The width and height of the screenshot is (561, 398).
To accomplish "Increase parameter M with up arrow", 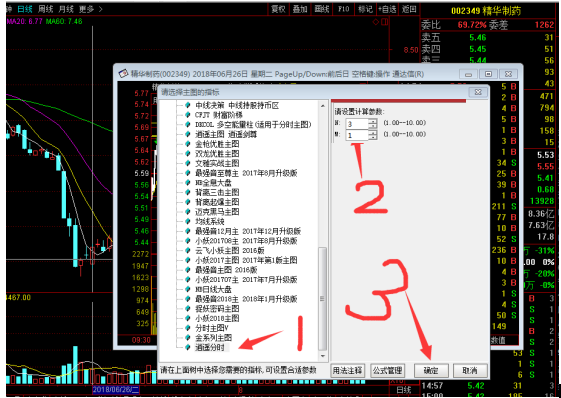I will pyautogui.click(x=373, y=133).
